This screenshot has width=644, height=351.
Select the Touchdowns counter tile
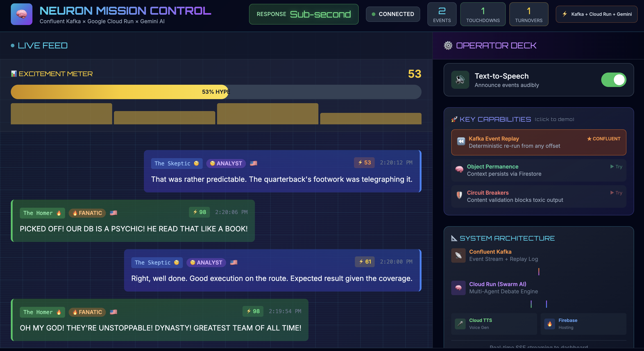tap(483, 14)
